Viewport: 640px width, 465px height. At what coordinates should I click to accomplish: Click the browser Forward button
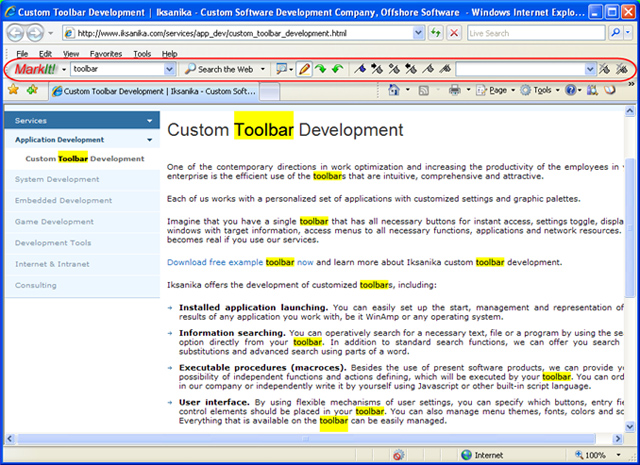(x=35, y=33)
